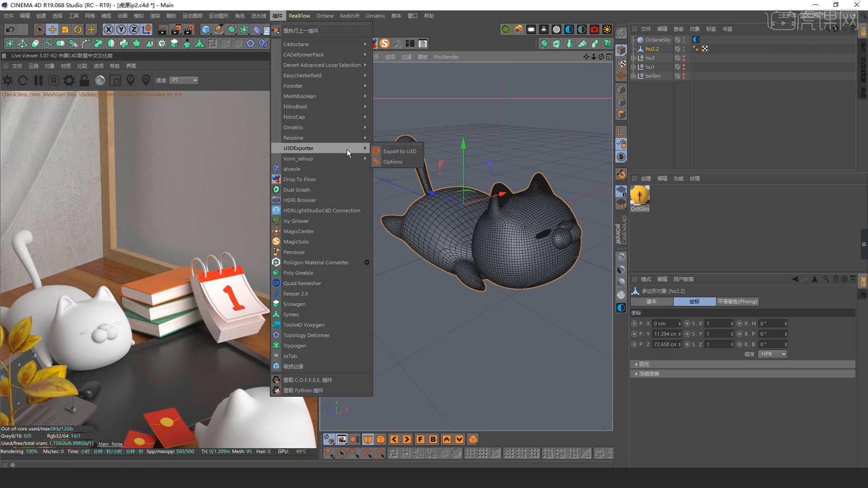This screenshot has width=868, height=488.
Task: Click the Render to Picture Viewer icon
Action: point(175,30)
